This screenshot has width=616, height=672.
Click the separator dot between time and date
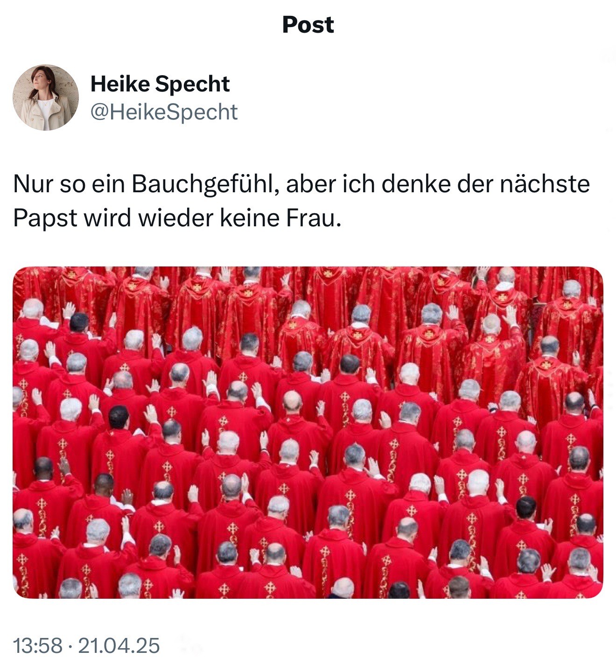click(x=70, y=646)
